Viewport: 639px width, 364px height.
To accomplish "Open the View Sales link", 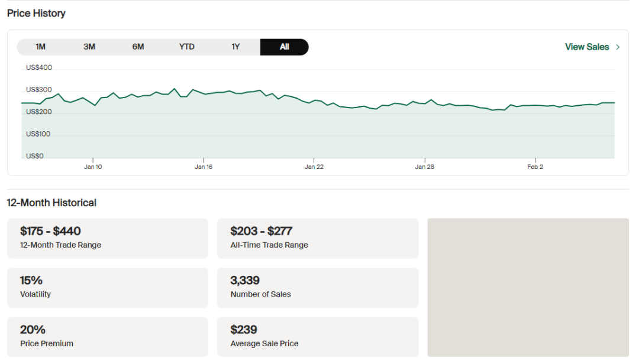I will [x=586, y=47].
